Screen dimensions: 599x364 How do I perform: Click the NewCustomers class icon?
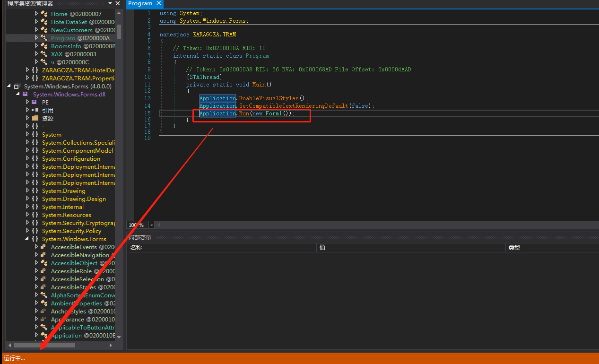pyautogui.click(x=44, y=30)
